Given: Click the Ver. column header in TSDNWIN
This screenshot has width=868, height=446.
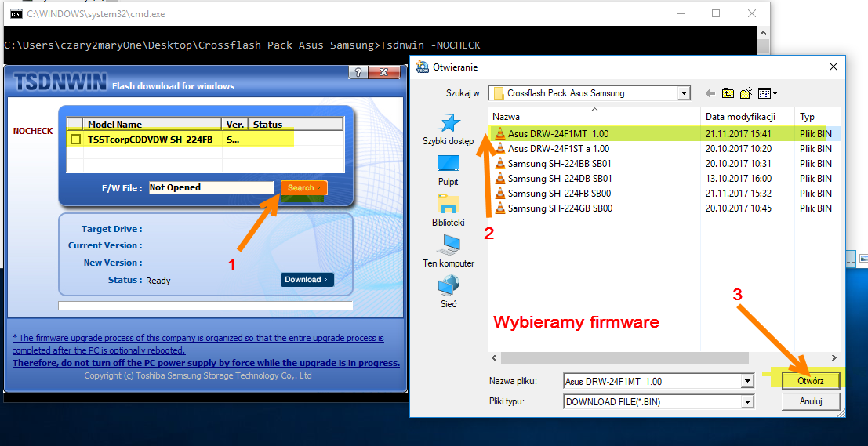Looking at the screenshot, I should click(x=235, y=125).
